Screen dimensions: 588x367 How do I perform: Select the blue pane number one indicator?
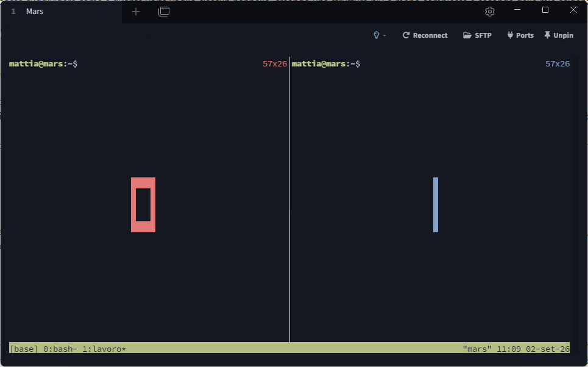pyautogui.click(x=436, y=205)
